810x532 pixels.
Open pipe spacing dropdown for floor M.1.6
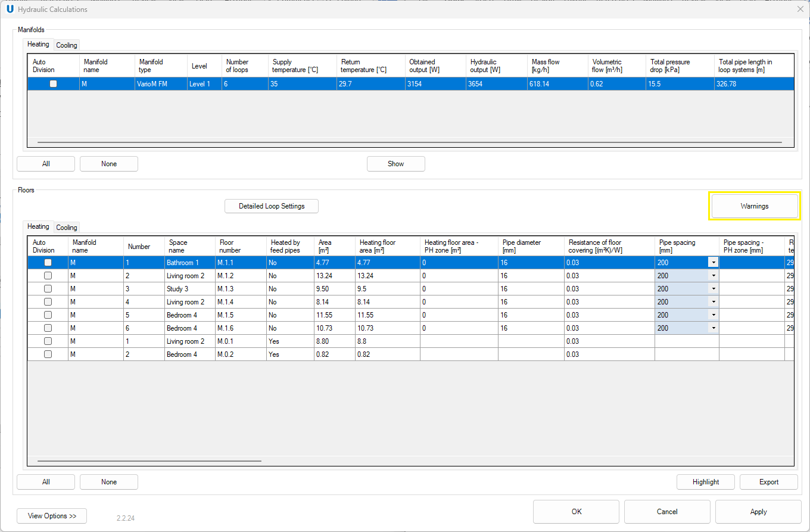(713, 328)
